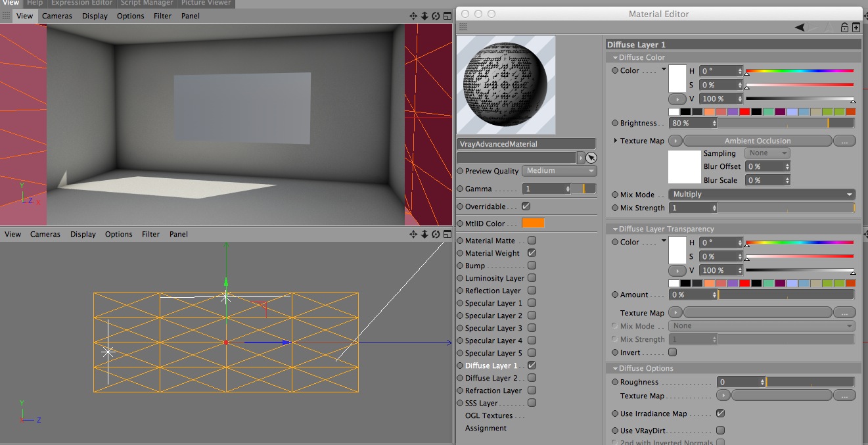The height and width of the screenshot is (445, 868).
Task: Collapse the Diffuse Layer Transparency section
Action: tap(615, 229)
